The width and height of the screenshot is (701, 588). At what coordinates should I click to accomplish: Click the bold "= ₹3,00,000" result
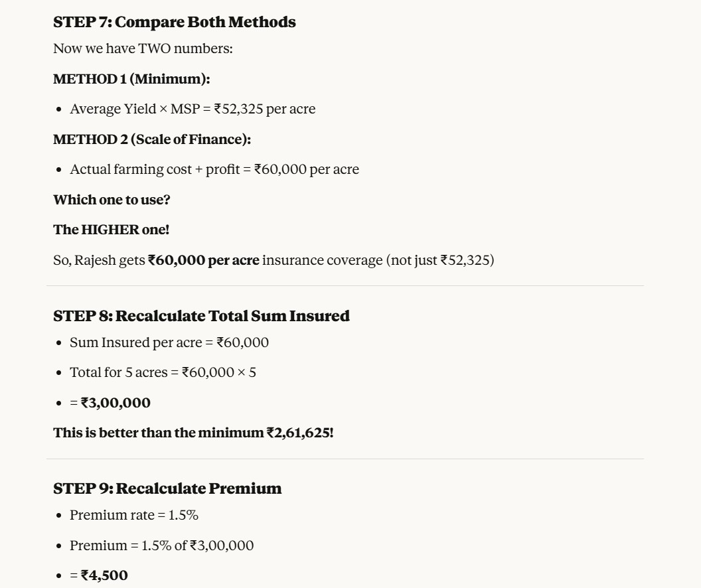pos(110,403)
